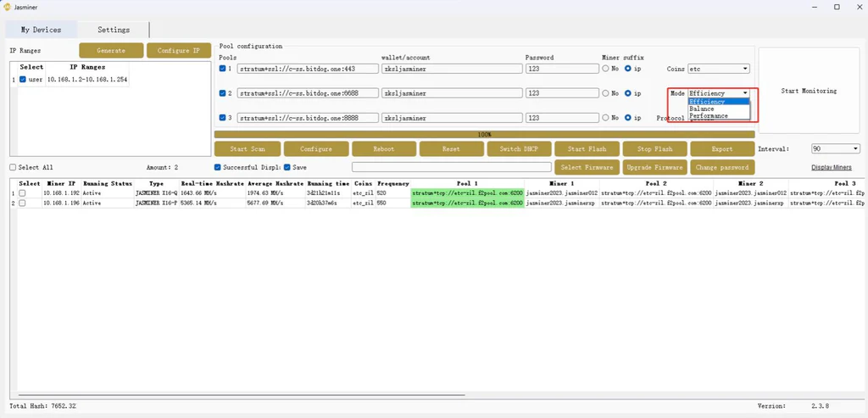Screen dimensions: 868x418
Task: Reboot the selected miners
Action: [383, 149]
